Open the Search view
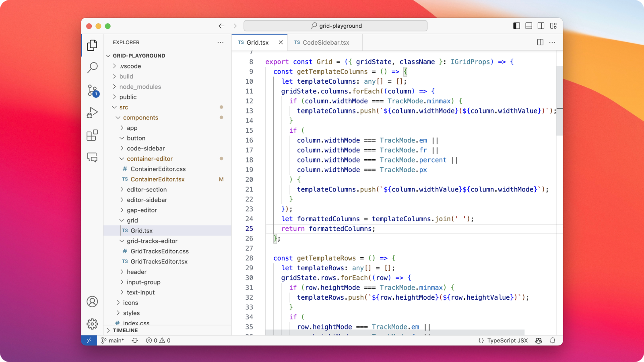Image resolution: width=644 pixels, height=362 pixels. (x=92, y=68)
